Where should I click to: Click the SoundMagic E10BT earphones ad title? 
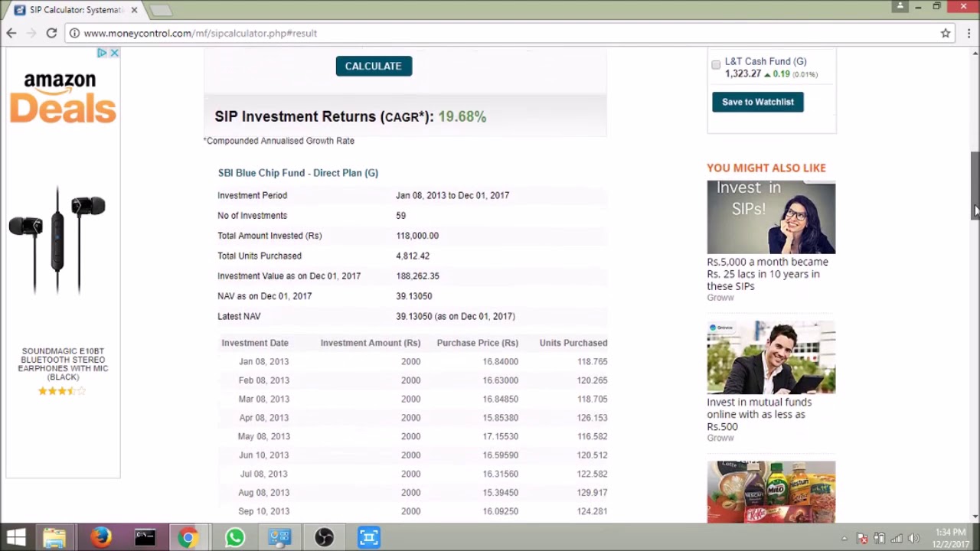point(63,364)
